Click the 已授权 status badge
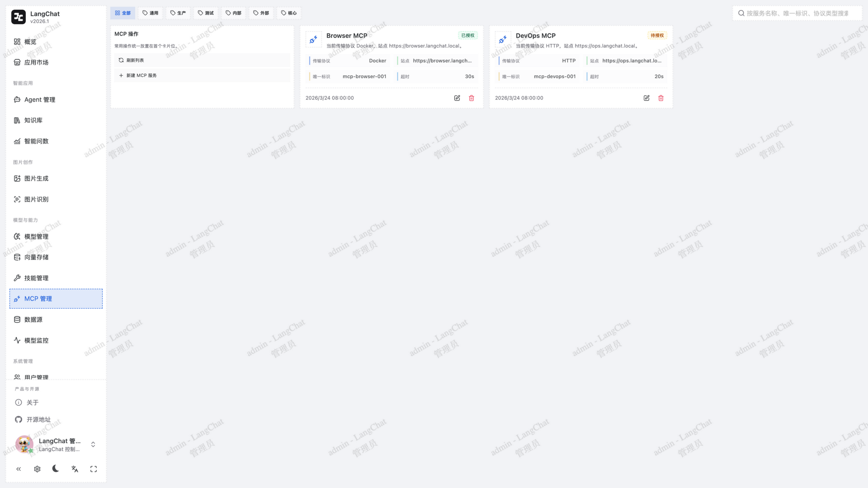 (x=468, y=35)
